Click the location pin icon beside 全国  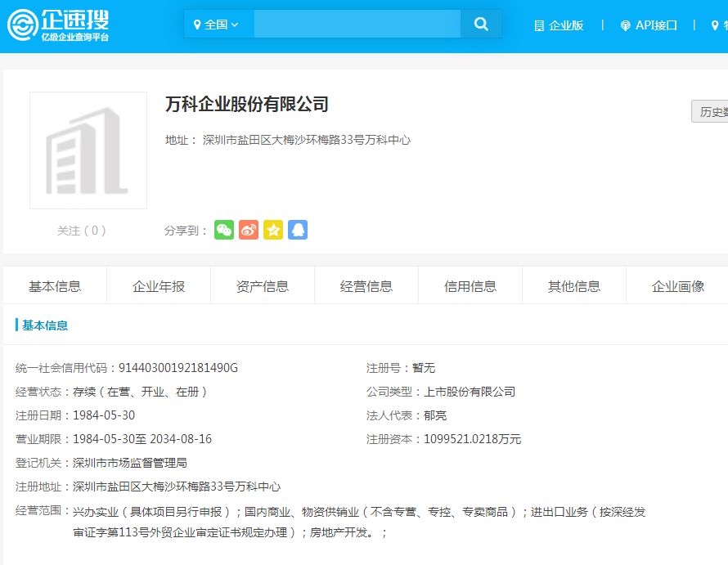199,24
